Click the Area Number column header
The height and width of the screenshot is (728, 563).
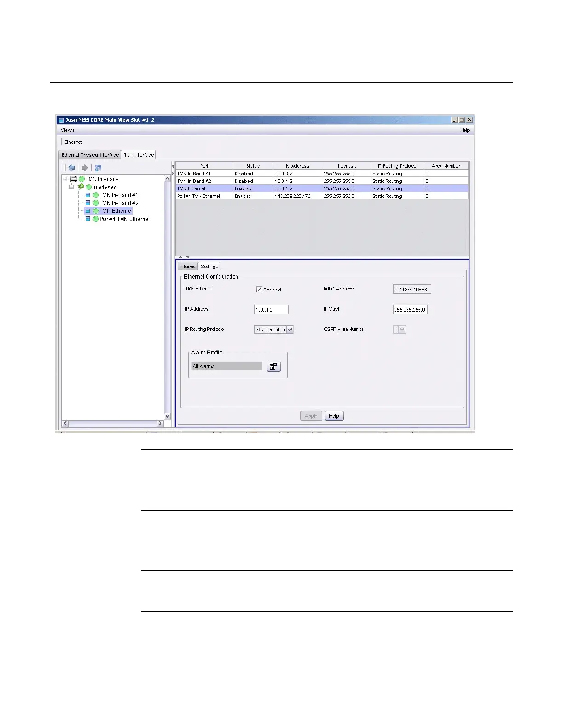click(x=446, y=166)
